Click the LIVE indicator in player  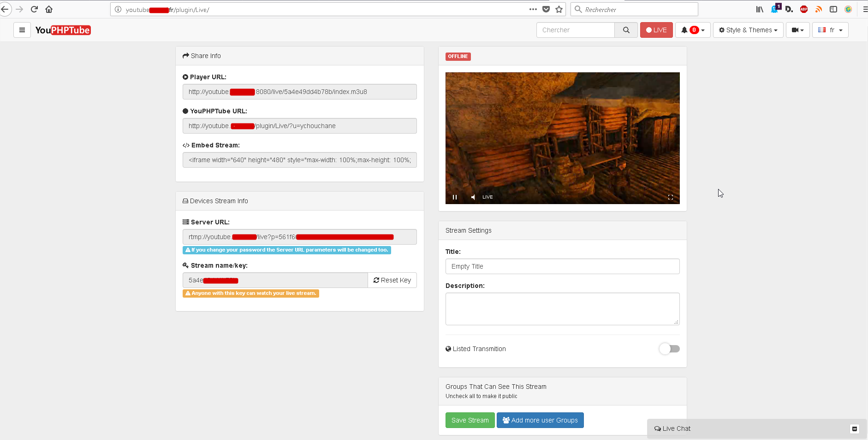[488, 197]
